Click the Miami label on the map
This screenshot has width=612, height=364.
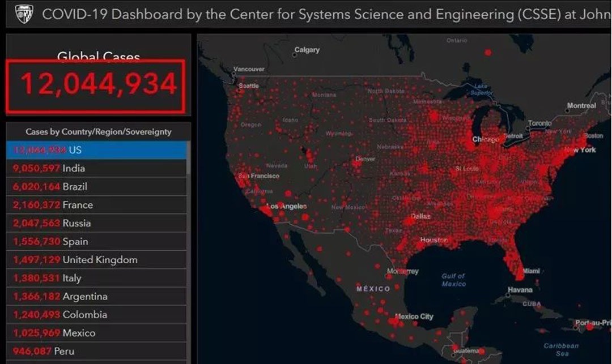click(531, 271)
